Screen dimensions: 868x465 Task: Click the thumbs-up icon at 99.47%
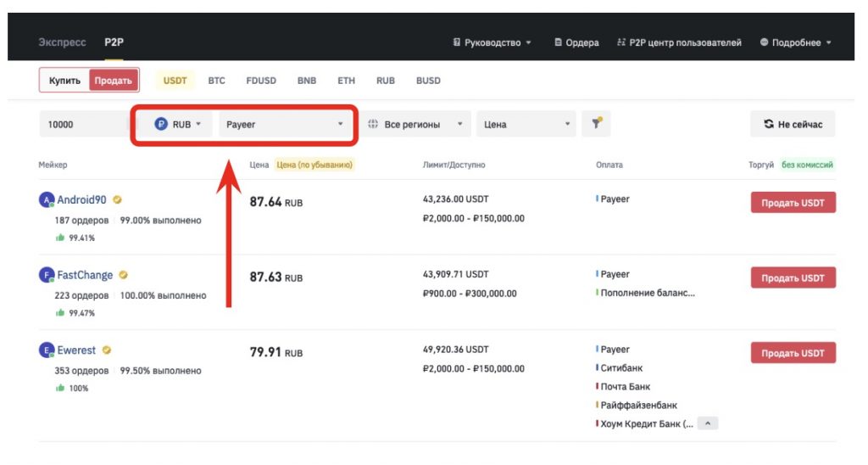[60, 313]
